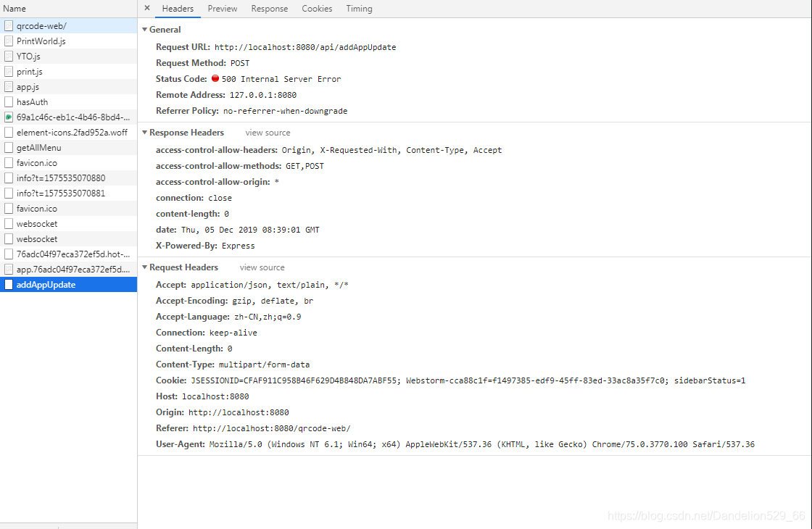Click the Request Method POST value
This screenshot has height=529, width=812.
tap(240, 63)
